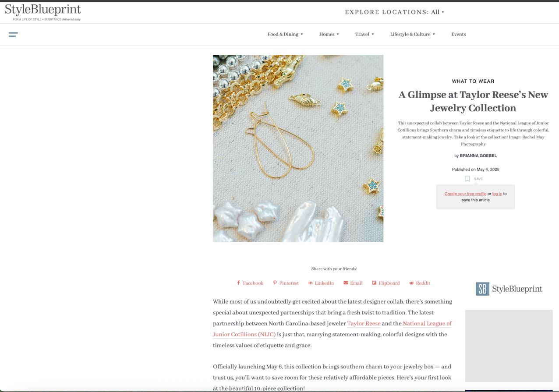Viewport: 559px width, 392px height.
Task: Click the Reddit share icon
Action: [411, 283]
